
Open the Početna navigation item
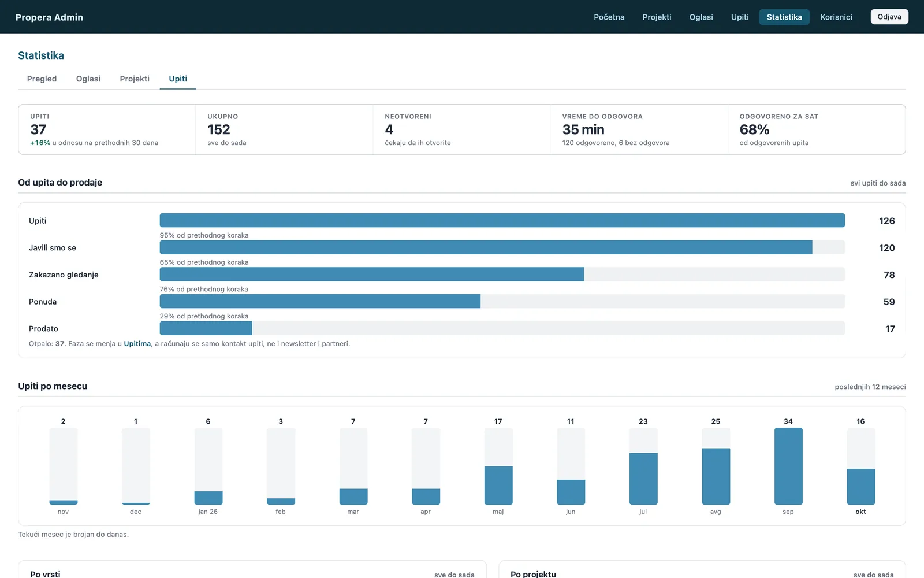[609, 17]
